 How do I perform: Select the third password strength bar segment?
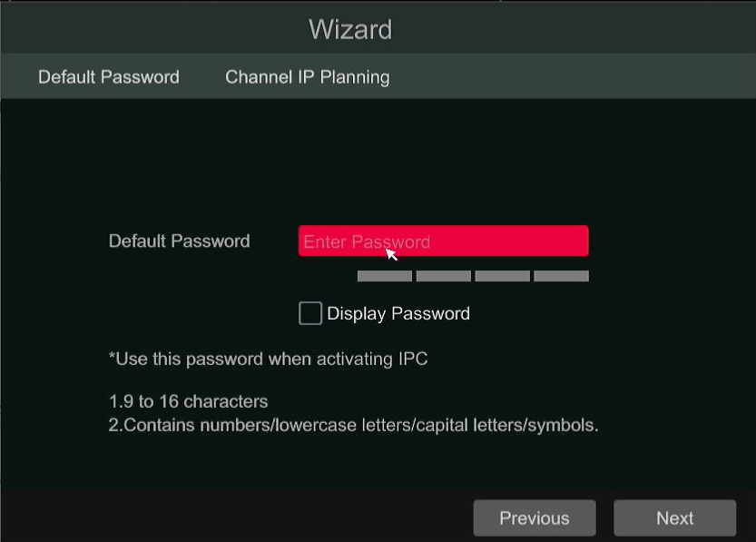click(x=503, y=276)
